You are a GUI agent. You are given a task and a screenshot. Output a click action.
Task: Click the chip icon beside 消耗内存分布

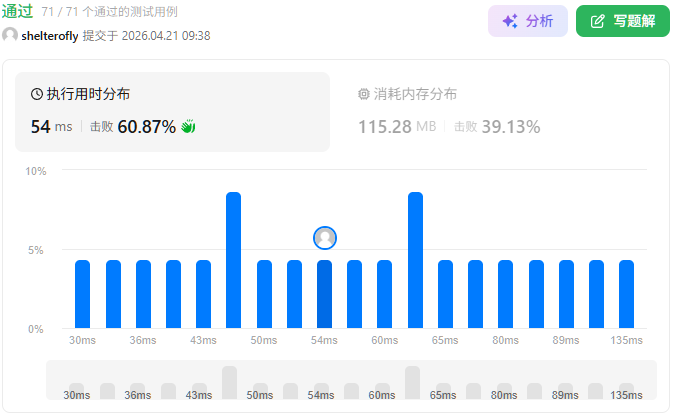[x=363, y=94]
